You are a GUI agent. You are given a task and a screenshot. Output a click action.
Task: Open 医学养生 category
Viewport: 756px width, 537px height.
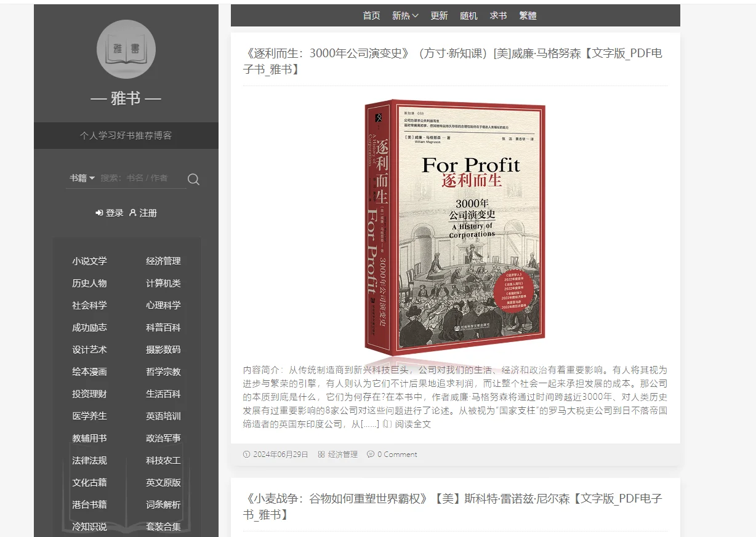[89, 416]
